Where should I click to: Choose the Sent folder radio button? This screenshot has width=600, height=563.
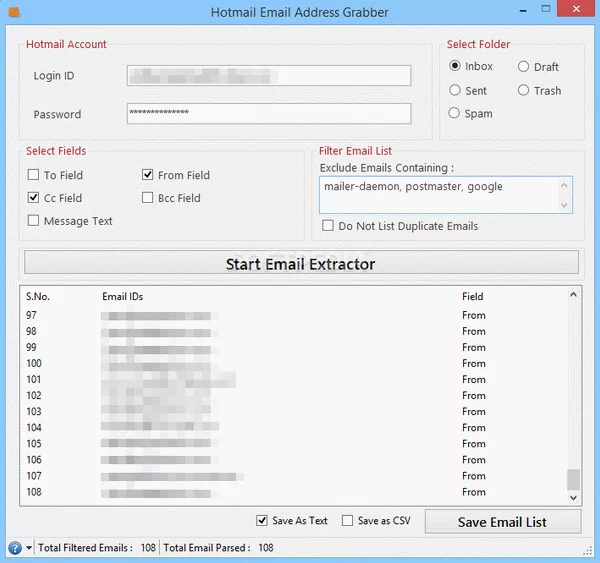pos(455,90)
